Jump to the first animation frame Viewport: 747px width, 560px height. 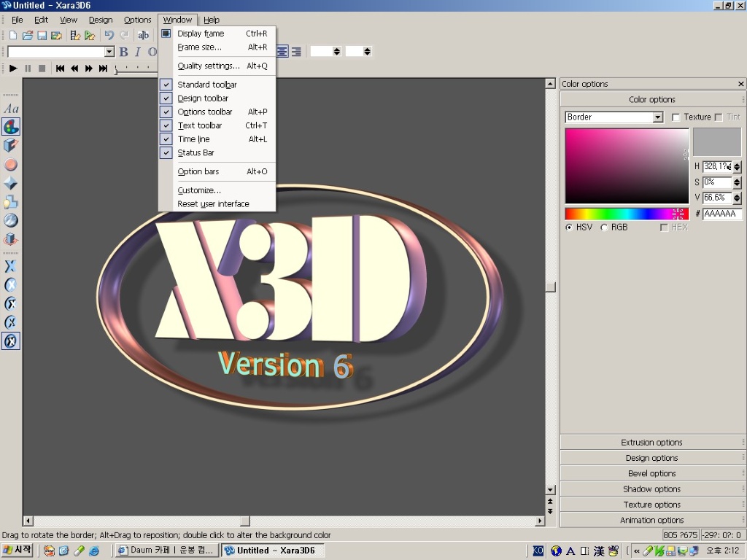[x=60, y=69]
